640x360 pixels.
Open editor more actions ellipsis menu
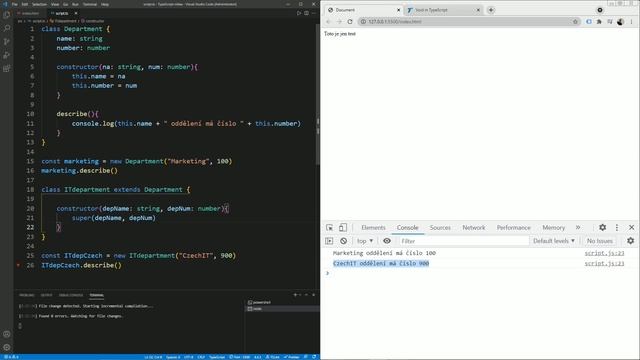coord(313,13)
